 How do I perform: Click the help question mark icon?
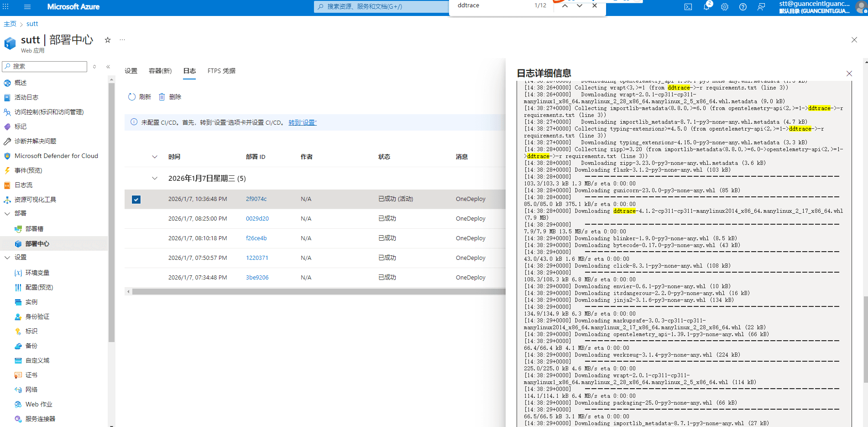743,7
